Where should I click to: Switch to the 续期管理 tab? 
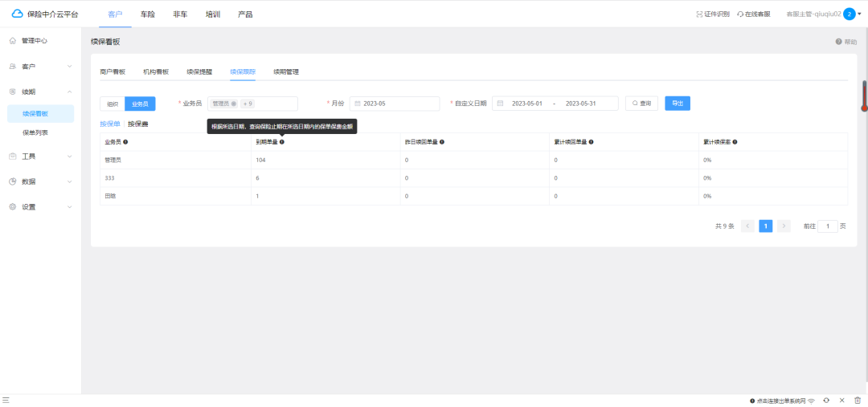286,72
